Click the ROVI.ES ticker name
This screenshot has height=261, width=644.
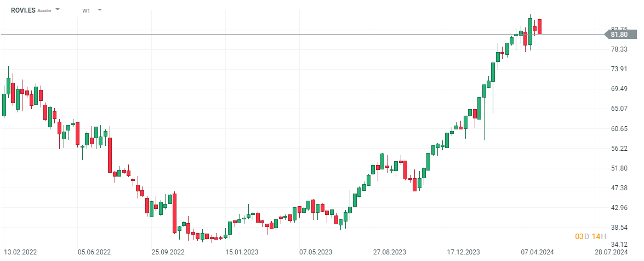(x=22, y=10)
